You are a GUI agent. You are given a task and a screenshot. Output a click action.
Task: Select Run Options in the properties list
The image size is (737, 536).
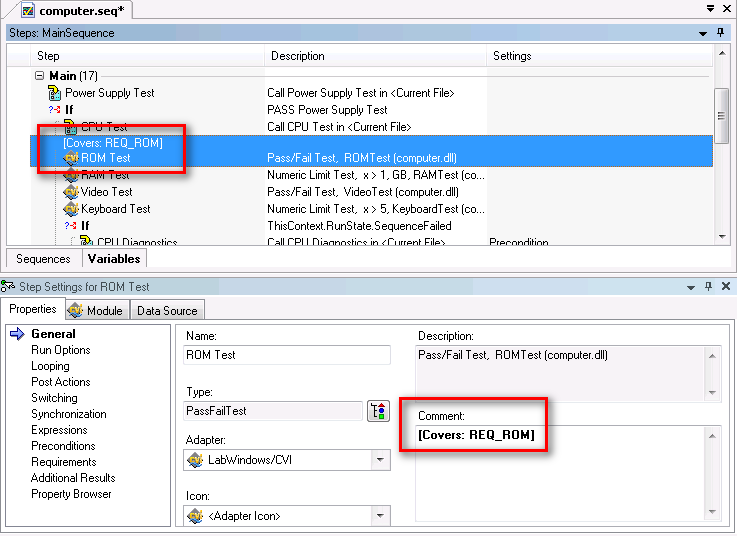pos(61,350)
